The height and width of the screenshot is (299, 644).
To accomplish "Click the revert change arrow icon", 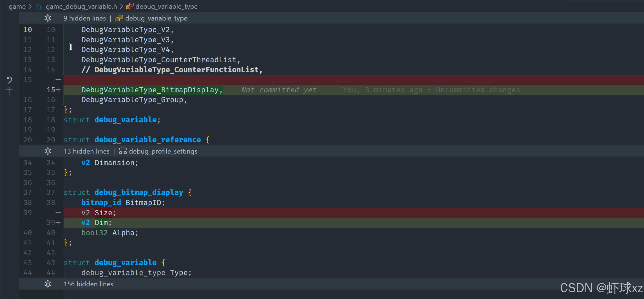I will [9, 80].
